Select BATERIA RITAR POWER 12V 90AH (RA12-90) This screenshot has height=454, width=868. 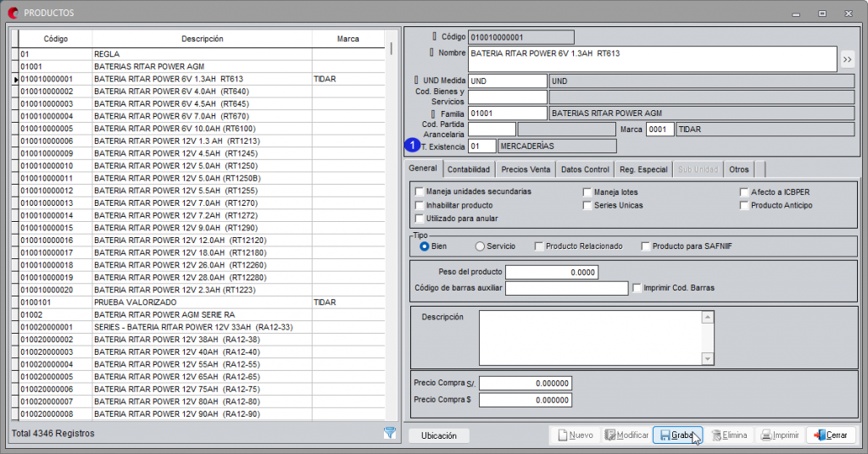pyautogui.click(x=202, y=413)
